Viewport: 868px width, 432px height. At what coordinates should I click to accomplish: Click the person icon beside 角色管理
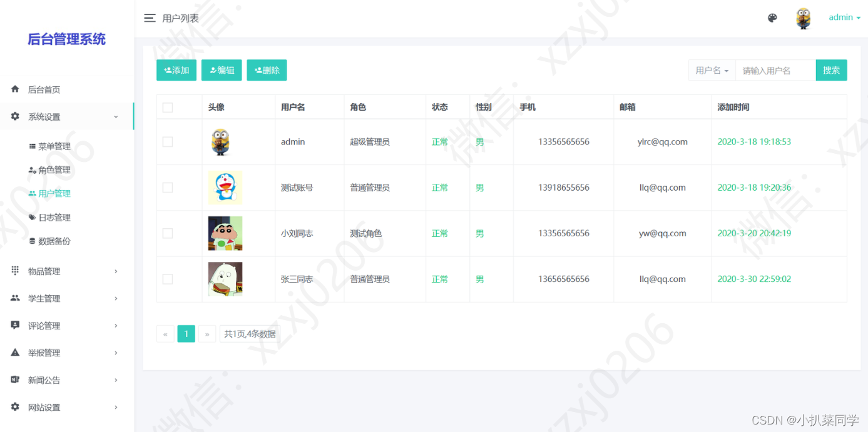coord(33,170)
